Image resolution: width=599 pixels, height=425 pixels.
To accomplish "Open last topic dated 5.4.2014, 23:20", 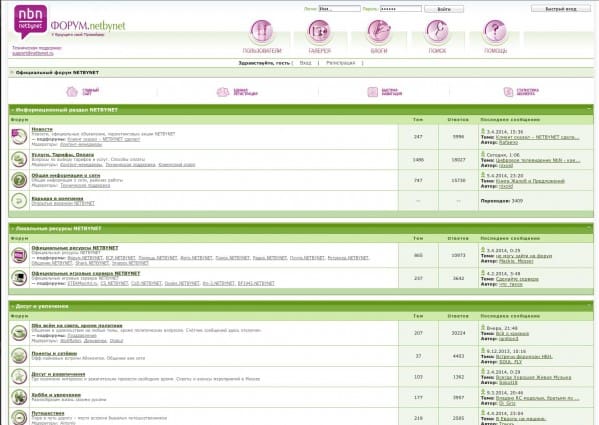I will 530,181.
